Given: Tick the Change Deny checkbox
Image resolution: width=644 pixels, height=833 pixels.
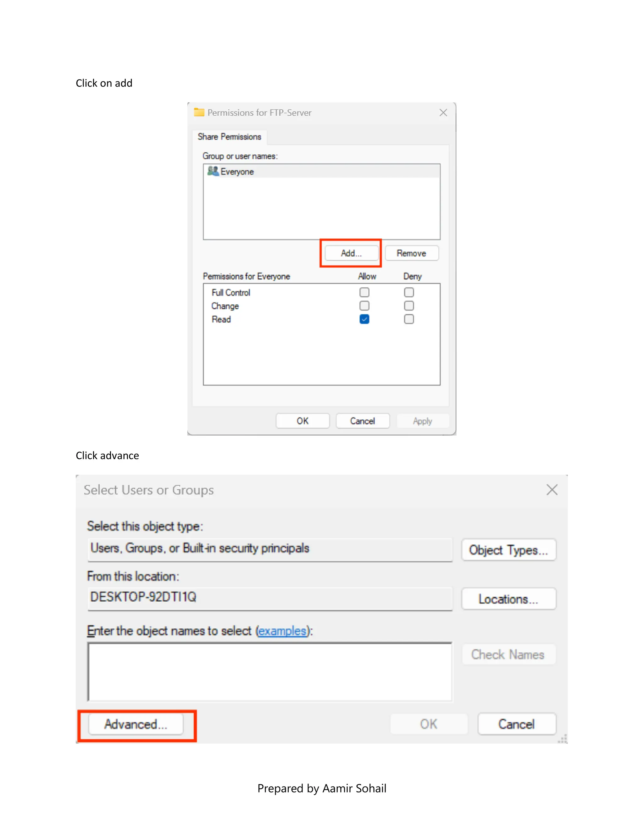Looking at the screenshot, I should [x=408, y=306].
